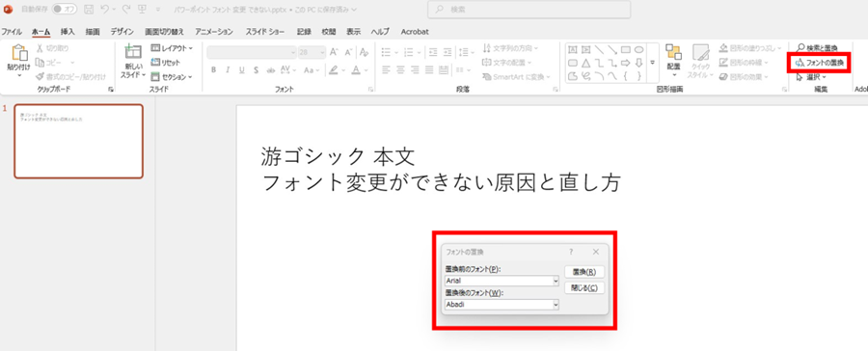Image resolution: width=868 pixels, height=351 pixels.
Task: Open Shape Fill (図形の塗りつぶし) color
Action: click(751, 48)
